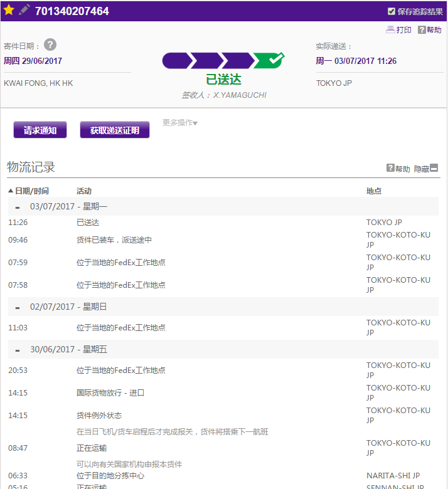Hide 物流记录 section via 隐藏 minus icon
This screenshot has height=489, width=448.
pos(434,168)
